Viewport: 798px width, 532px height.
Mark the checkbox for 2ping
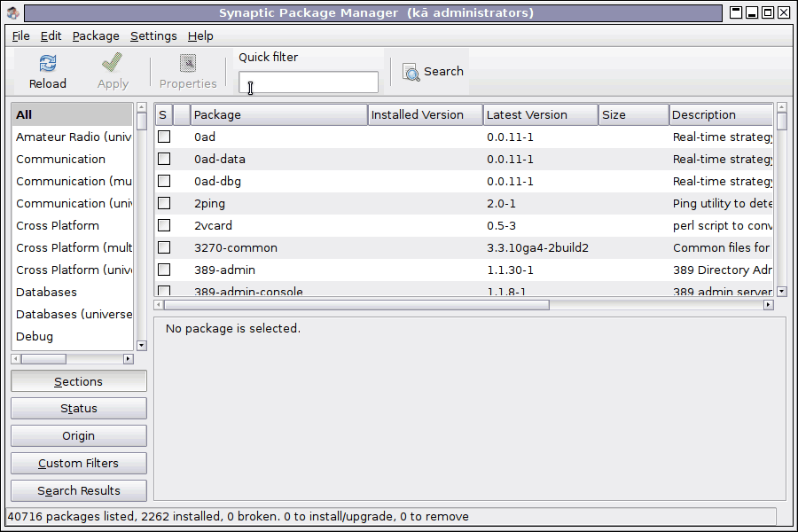pos(164,203)
